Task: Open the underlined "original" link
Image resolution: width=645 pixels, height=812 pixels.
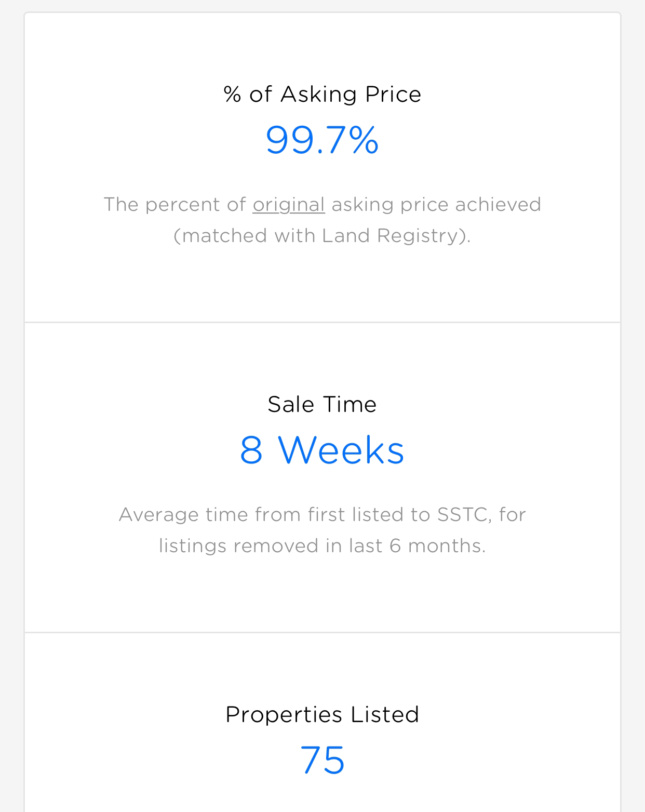Action: (x=289, y=205)
